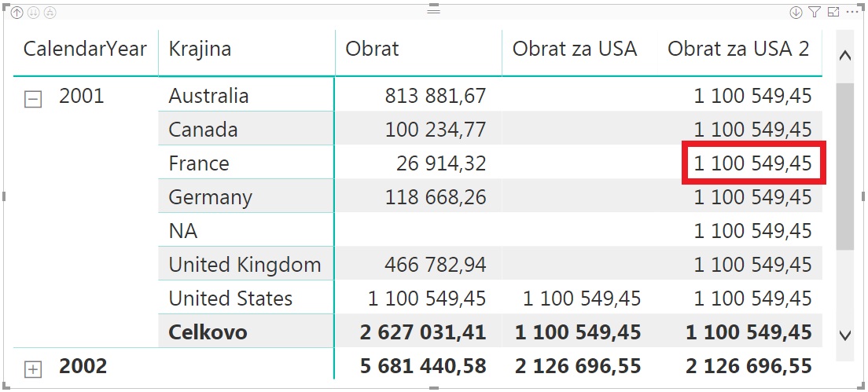Select the highlighted France 1 100 549,45 cell
Screen dimensions: 868x392
(x=754, y=163)
